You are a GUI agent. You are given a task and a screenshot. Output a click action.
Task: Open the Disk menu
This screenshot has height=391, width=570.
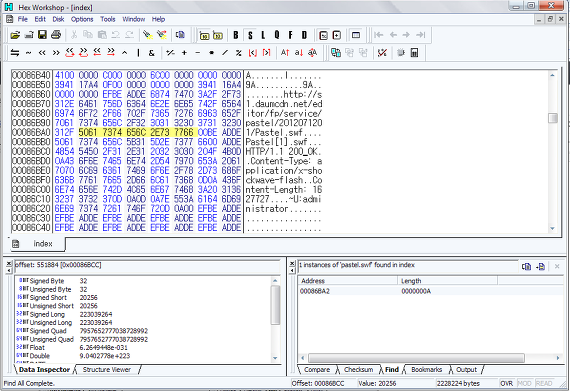tap(58, 19)
